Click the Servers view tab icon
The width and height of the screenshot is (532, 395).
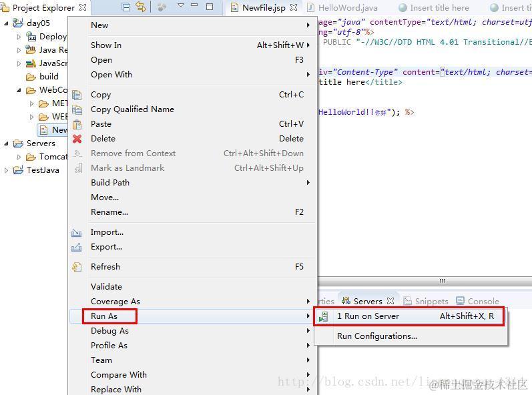346,301
